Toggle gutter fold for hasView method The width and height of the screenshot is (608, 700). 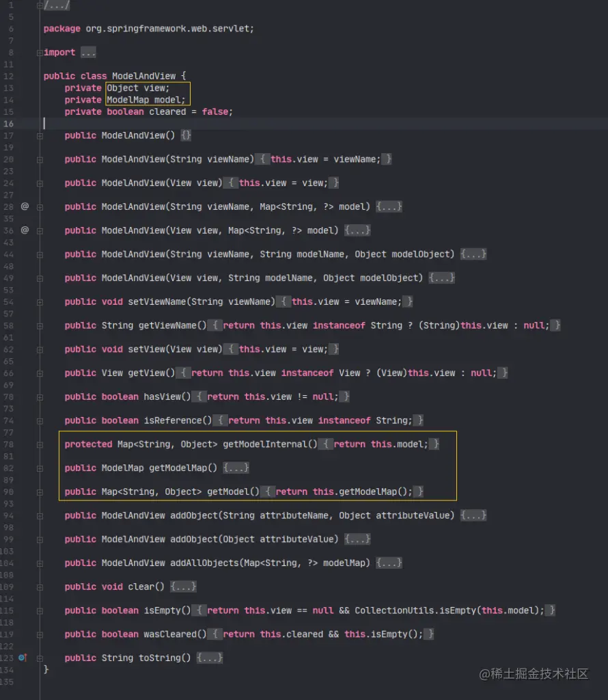coord(40,397)
